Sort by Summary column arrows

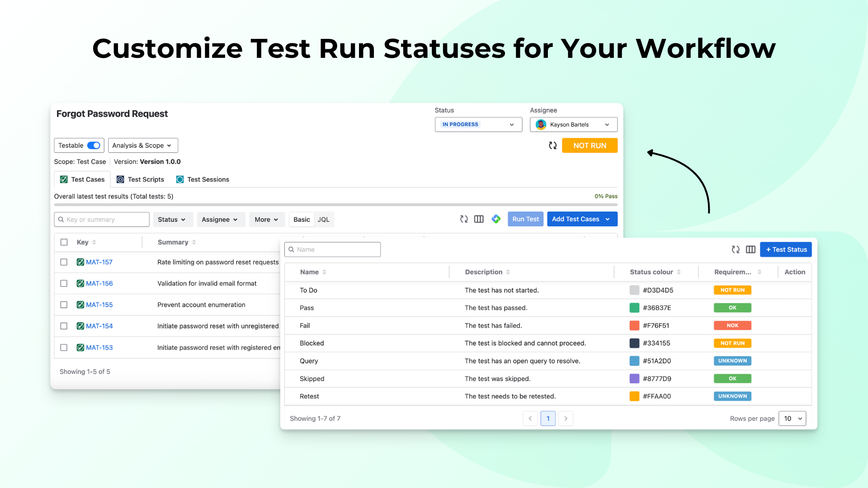point(194,242)
